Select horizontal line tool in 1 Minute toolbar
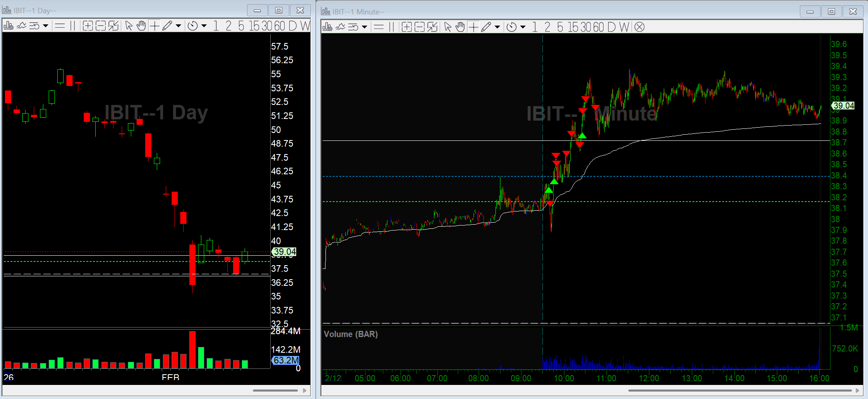 [379, 27]
